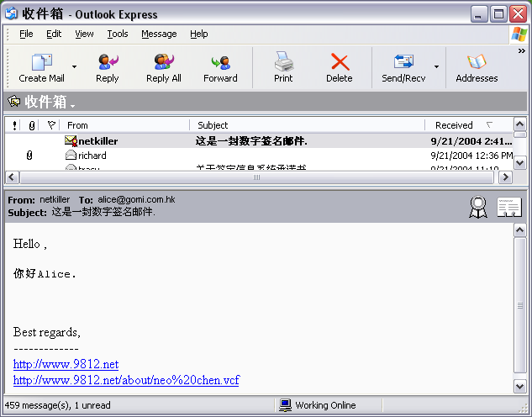The width and height of the screenshot is (532, 417).
Task: Sort by the attachment paperclip column header
Action: click(32, 126)
